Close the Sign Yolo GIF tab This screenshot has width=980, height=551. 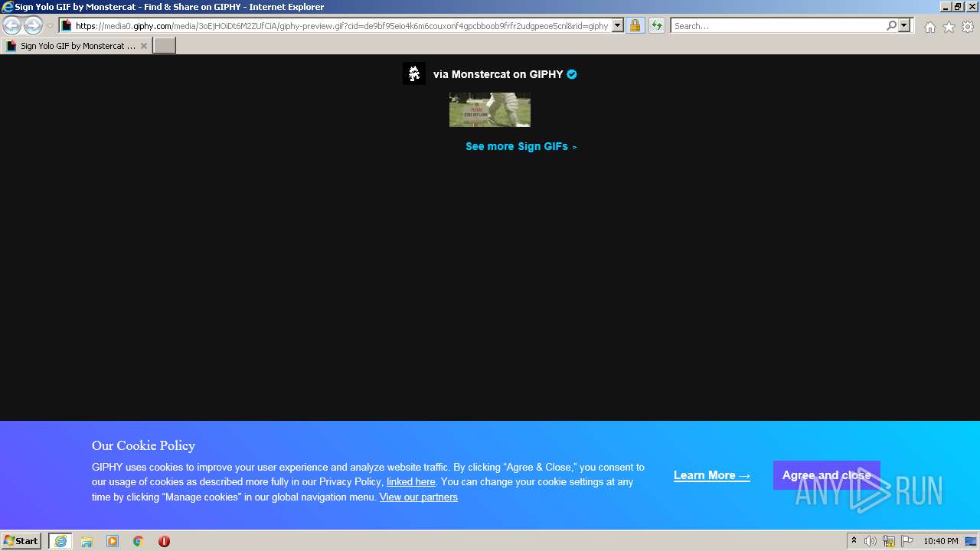[143, 46]
